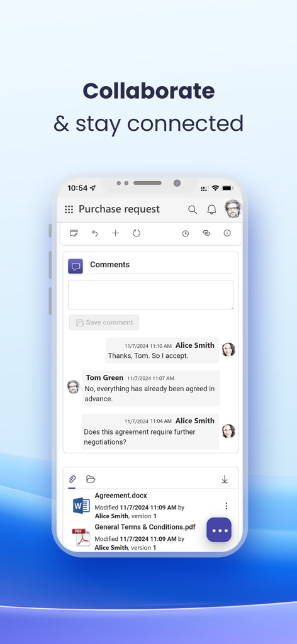Click the Save comment button
297x644 pixels.
tap(104, 323)
